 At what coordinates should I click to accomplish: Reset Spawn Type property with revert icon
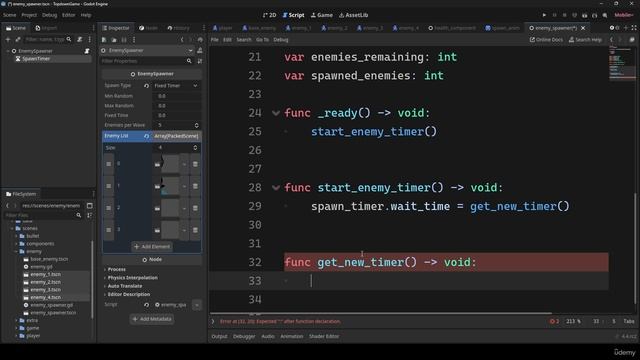[146, 86]
